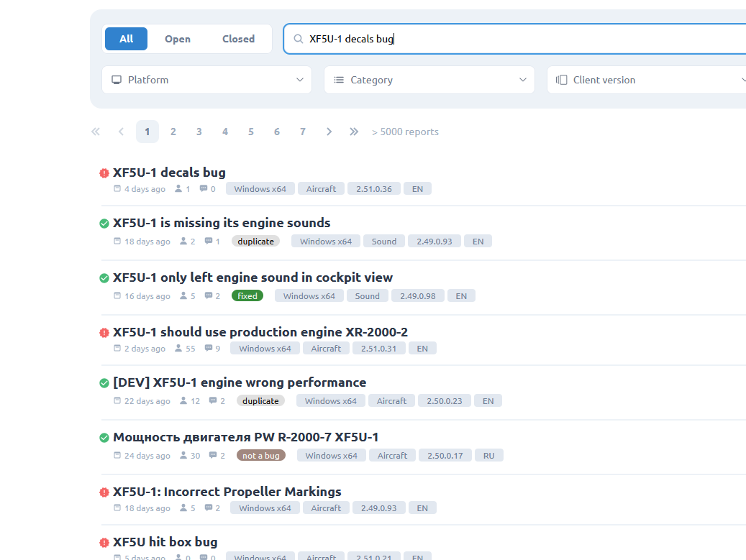This screenshot has width=746, height=560.
Task: Click red status icon beside Incorrect Propeller Markings
Action: 104,492
